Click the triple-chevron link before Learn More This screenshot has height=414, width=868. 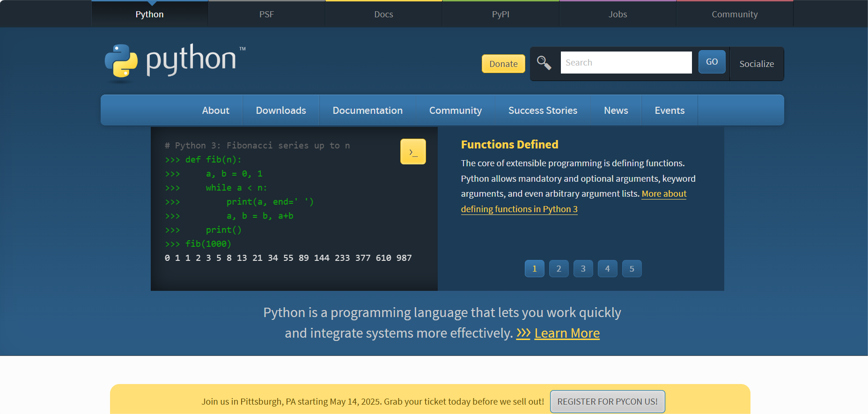click(x=523, y=333)
